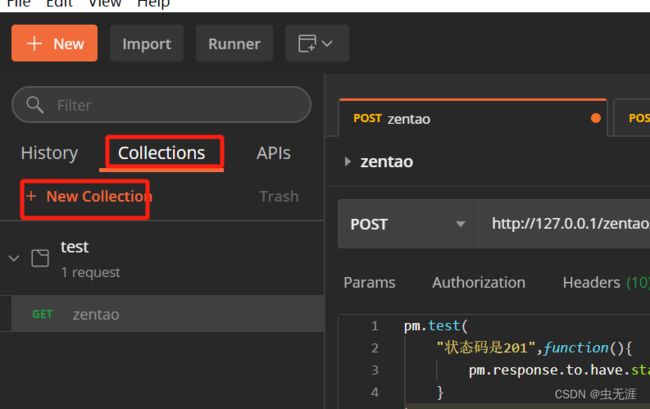The image size is (650, 409).
Task: Open the Runner button
Action: tap(234, 44)
